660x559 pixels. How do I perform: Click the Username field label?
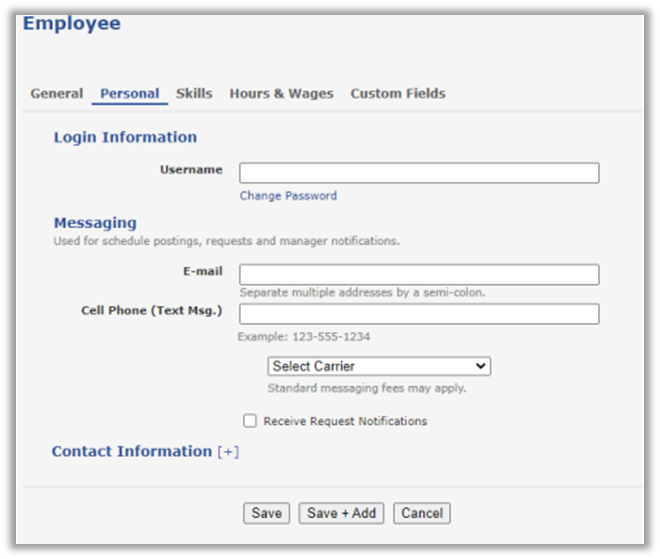point(191,170)
